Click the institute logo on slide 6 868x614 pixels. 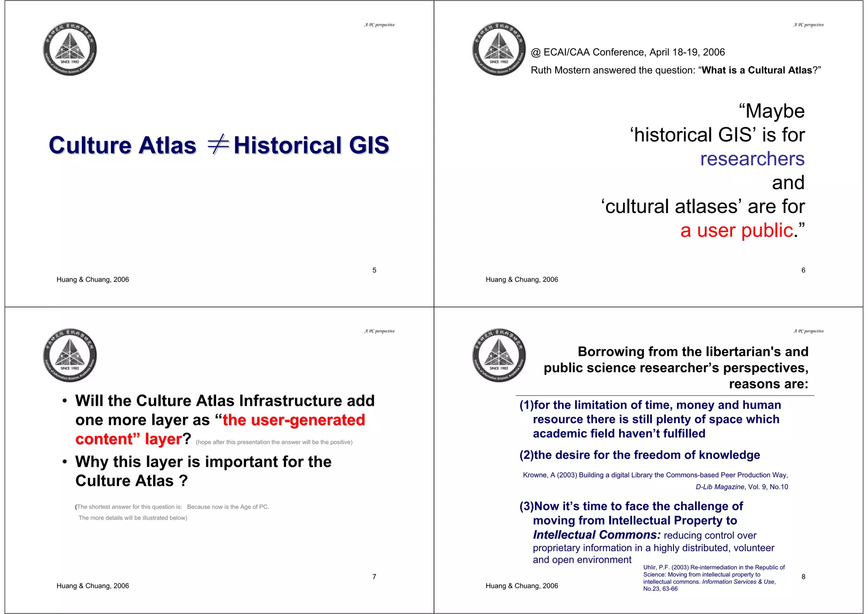(499, 49)
